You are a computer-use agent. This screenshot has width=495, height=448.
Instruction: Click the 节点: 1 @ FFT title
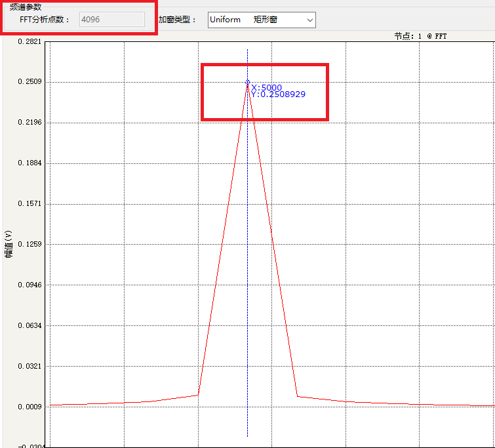pyautogui.click(x=420, y=36)
